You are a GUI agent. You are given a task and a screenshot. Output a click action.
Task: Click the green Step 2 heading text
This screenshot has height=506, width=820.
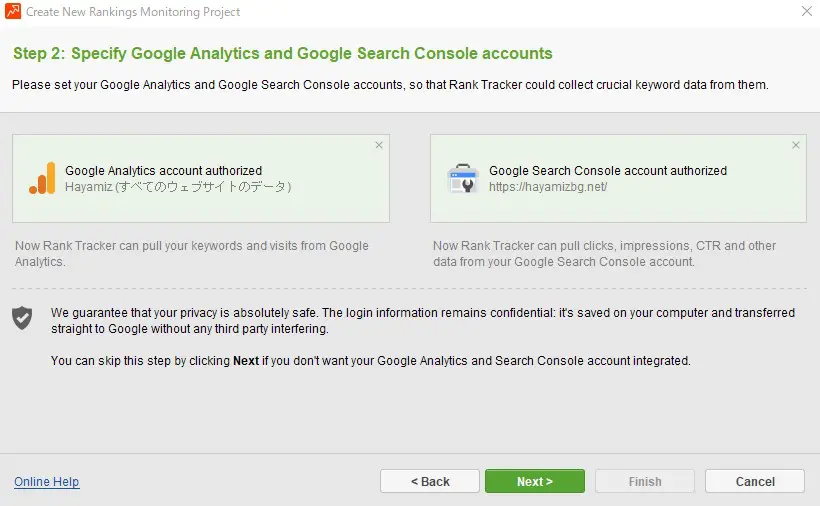coord(282,53)
